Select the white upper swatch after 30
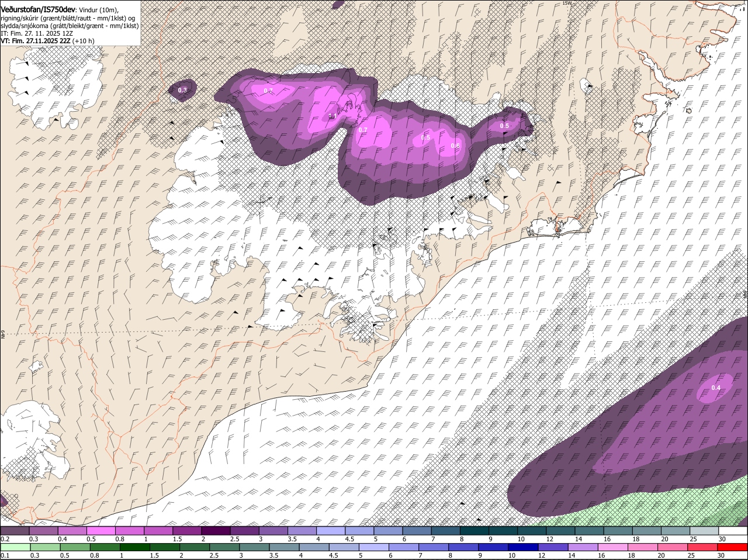This screenshot has height=560, width=748. pos(733,531)
